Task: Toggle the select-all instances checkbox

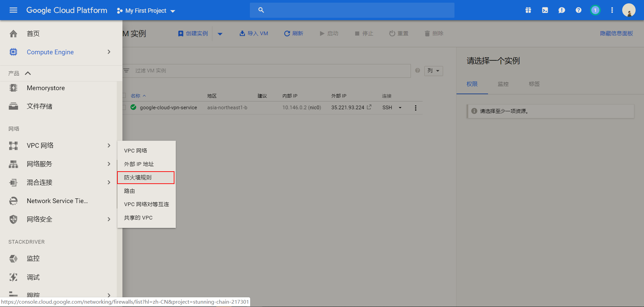Action: [x=124, y=96]
